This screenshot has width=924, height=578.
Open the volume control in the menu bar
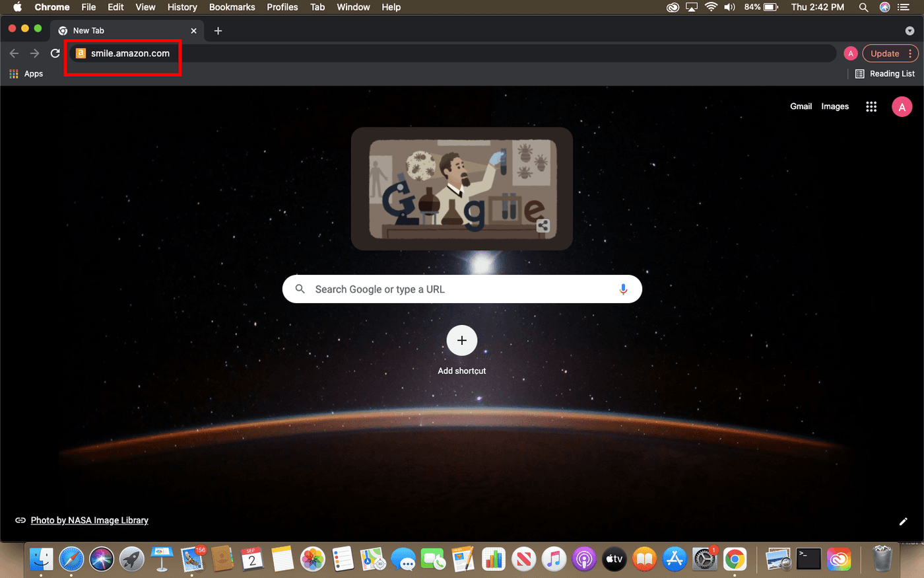point(729,7)
